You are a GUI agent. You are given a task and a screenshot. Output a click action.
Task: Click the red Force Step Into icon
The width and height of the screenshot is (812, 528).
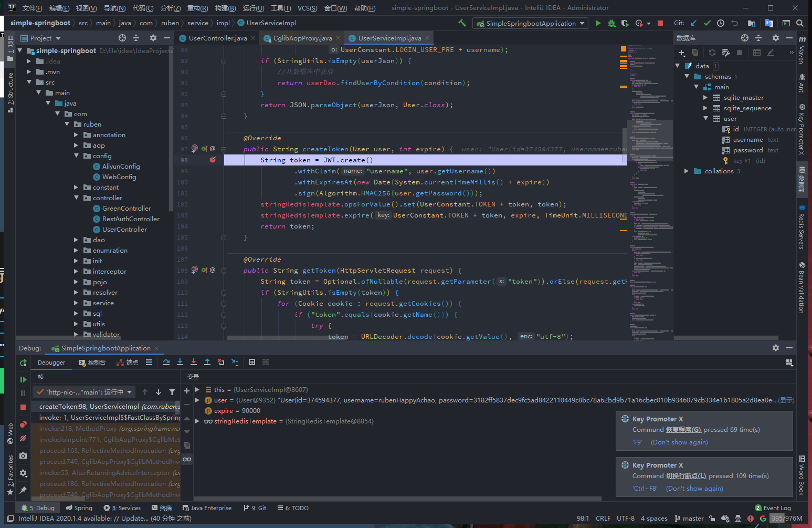(194, 363)
